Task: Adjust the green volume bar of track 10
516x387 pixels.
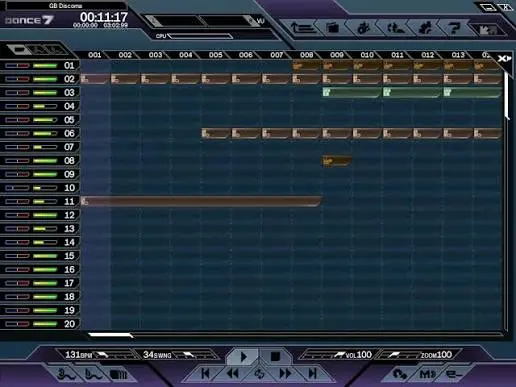Action: coord(45,188)
